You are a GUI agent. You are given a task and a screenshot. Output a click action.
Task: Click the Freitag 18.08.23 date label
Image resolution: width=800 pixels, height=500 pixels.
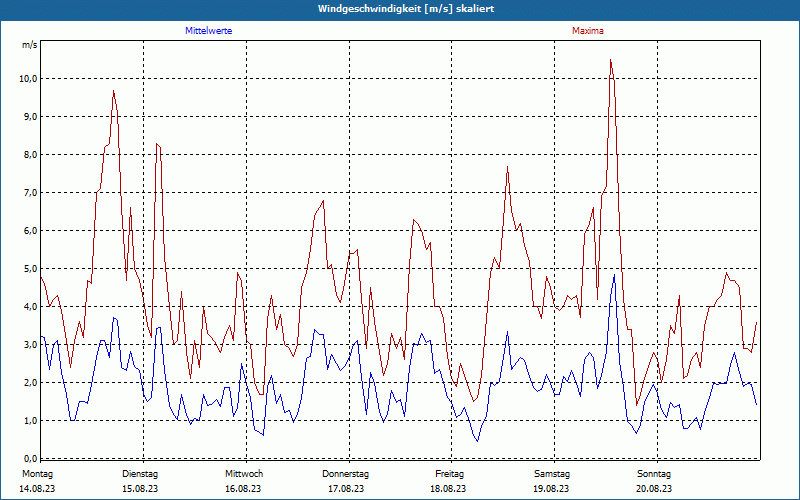(x=448, y=481)
